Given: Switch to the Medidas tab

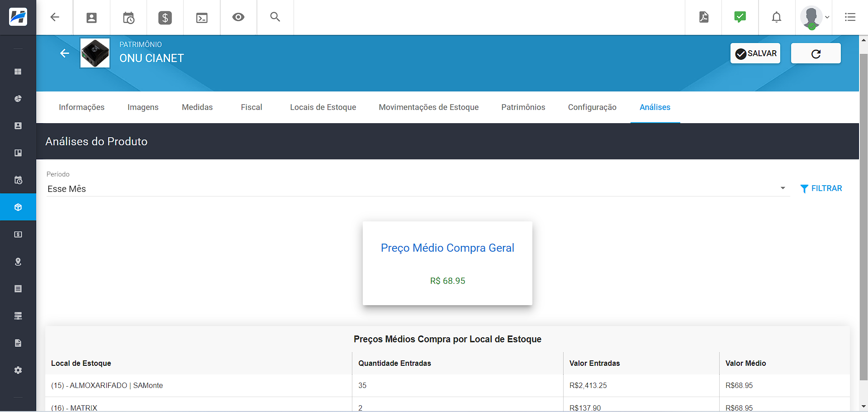Looking at the screenshot, I should tap(197, 107).
